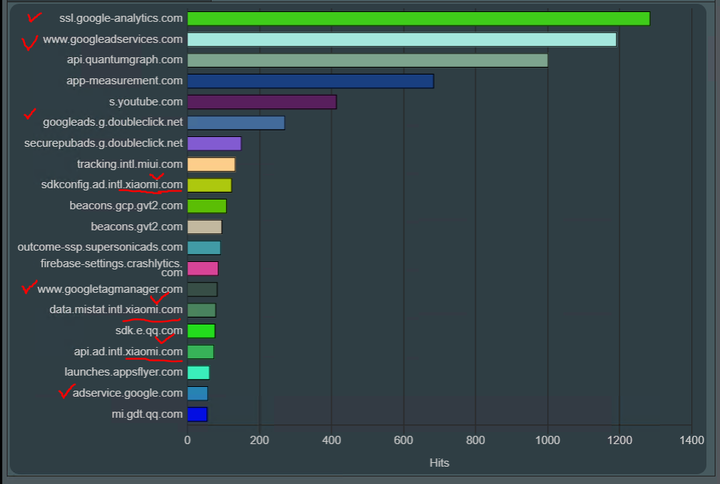Click the 600 axis tick label
This screenshot has height=484, width=720.
pyautogui.click(x=403, y=440)
